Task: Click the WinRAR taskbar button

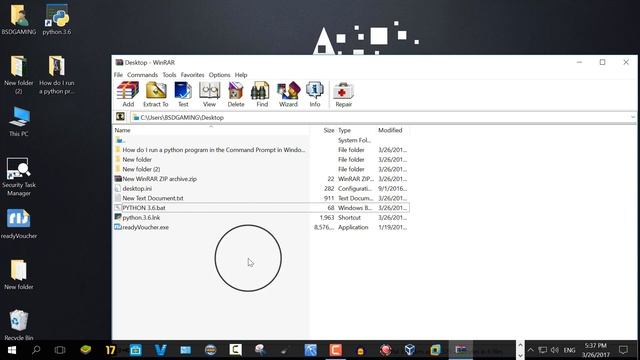Action: pos(461,350)
